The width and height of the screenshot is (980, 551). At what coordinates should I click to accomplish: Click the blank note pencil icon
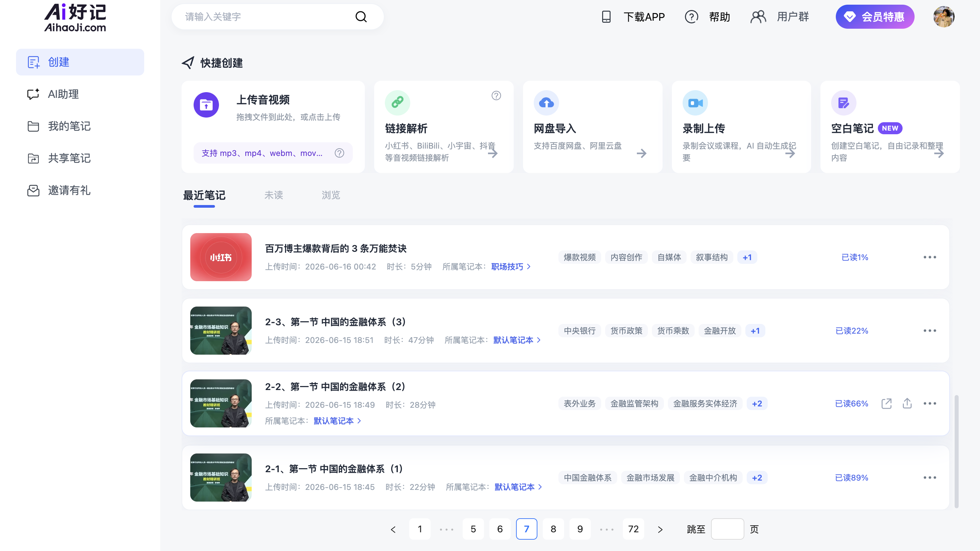click(x=843, y=103)
